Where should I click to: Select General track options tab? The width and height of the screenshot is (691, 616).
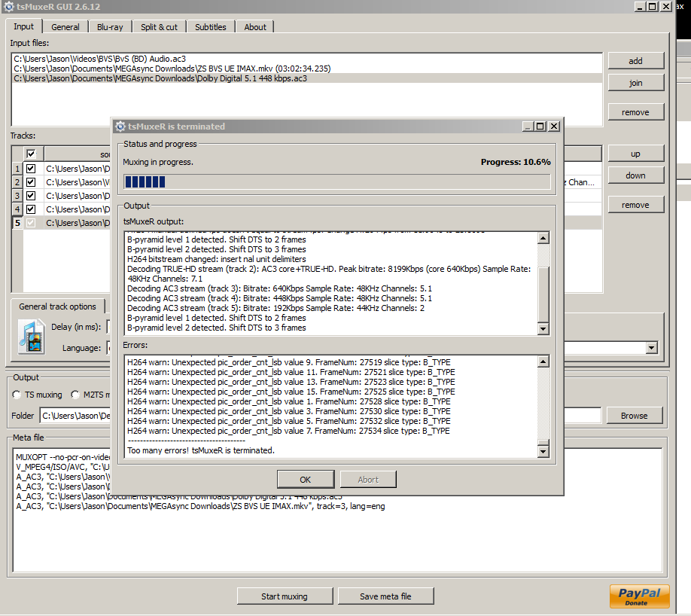pyautogui.click(x=57, y=306)
